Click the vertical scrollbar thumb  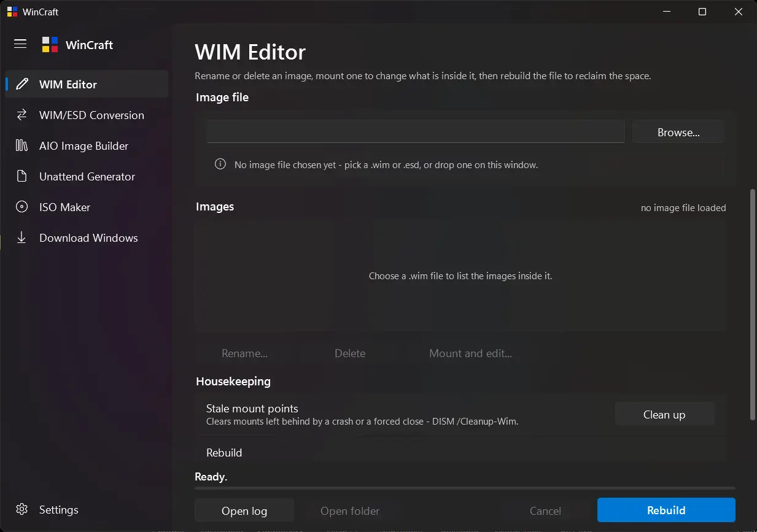753,304
